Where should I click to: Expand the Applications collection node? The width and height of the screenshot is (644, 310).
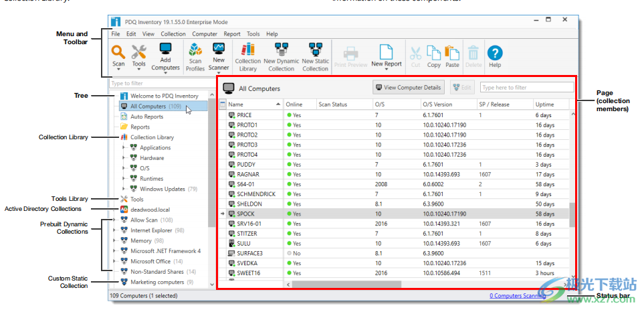pyautogui.click(x=124, y=147)
